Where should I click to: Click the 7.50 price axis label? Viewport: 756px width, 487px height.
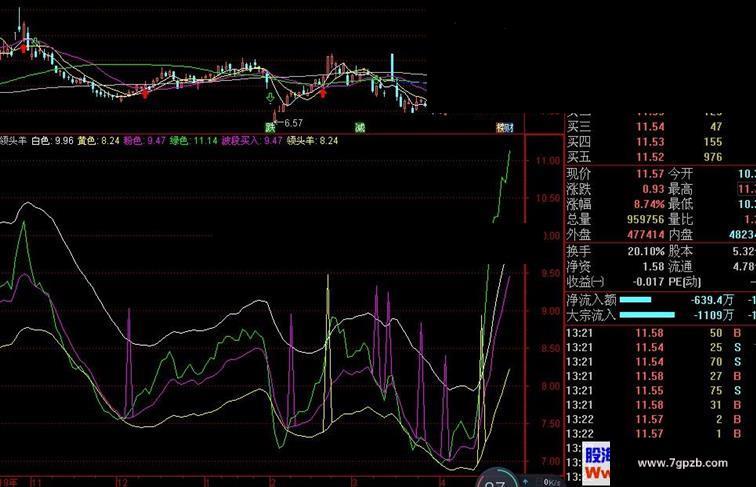(x=550, y=423)
